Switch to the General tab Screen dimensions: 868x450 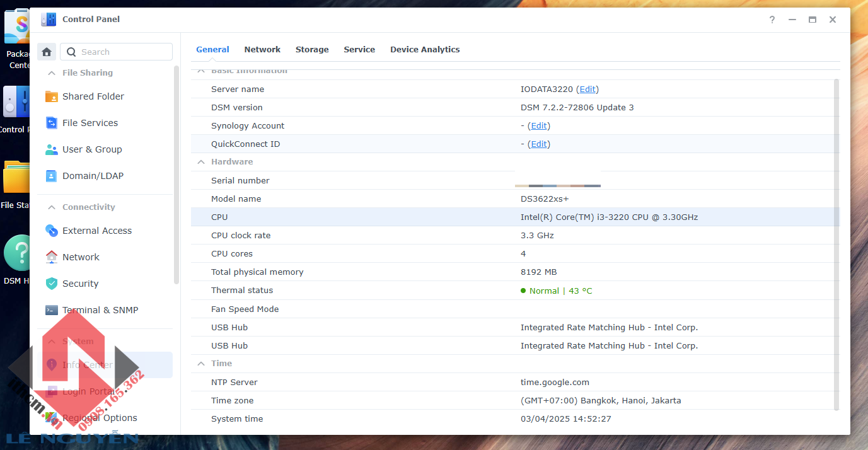point(213,50)
